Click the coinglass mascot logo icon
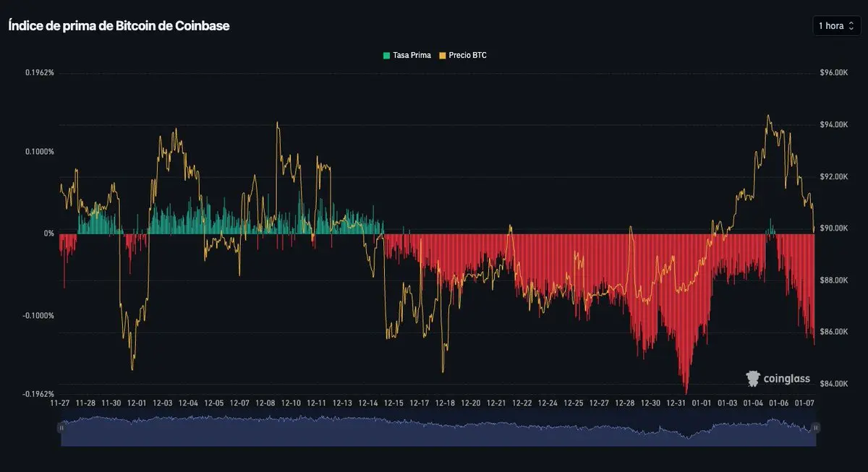The height and width of the screenshot is (472, 868). (x=754, y=378)
